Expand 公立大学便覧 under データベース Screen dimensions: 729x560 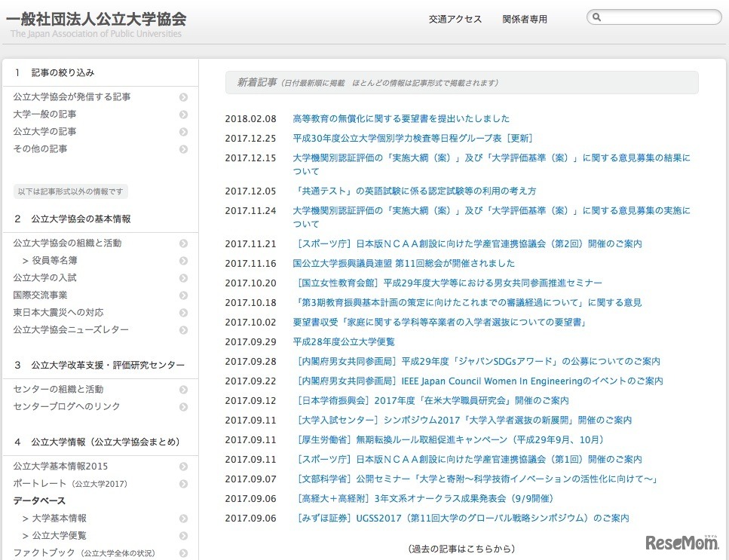pos(184,536)
